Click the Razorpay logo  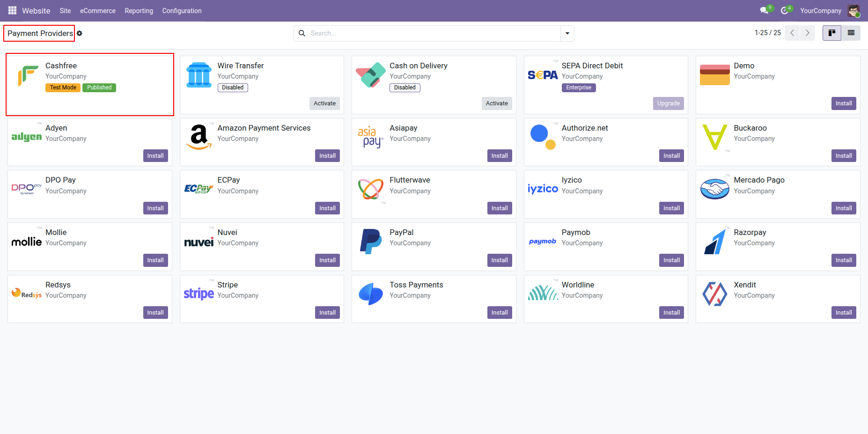coord(715,242)
